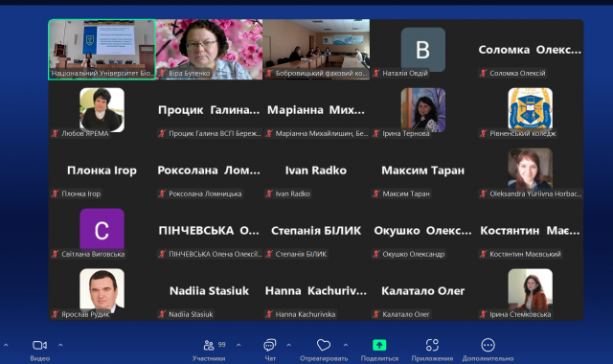Click the muted mic icon of Соломка Олексій
The height and width of the screenshot is (364, 613).
click(x=483, y=73)
